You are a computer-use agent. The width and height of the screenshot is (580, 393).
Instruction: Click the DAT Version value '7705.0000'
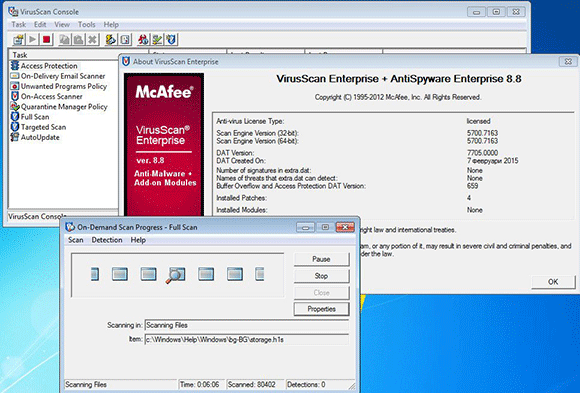coord(482,153)
